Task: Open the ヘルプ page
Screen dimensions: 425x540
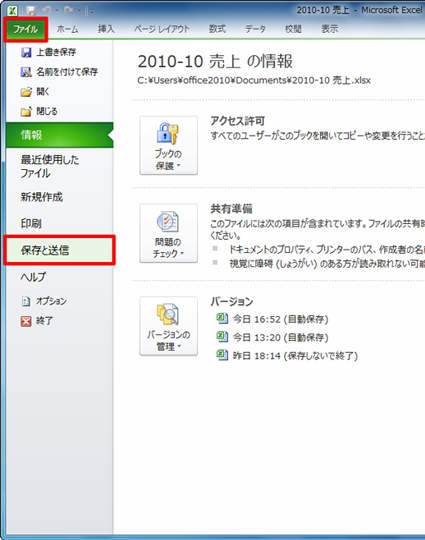Action: (33, 277)
